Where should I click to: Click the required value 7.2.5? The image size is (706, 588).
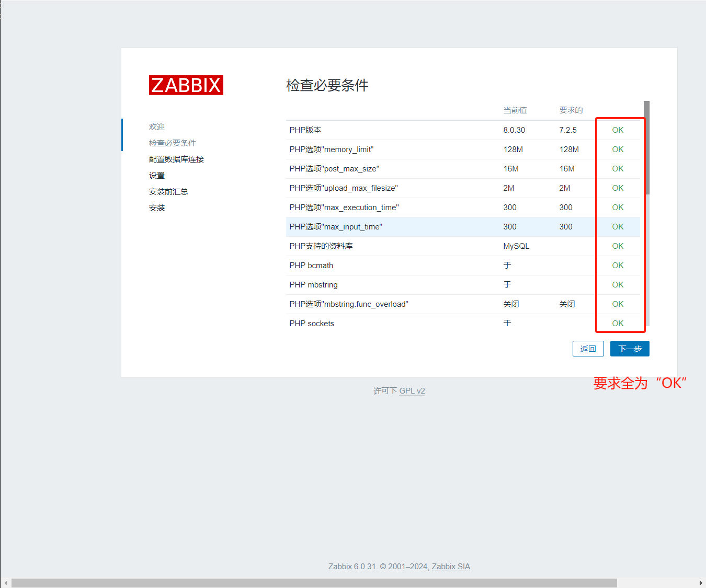coord(568,130)
